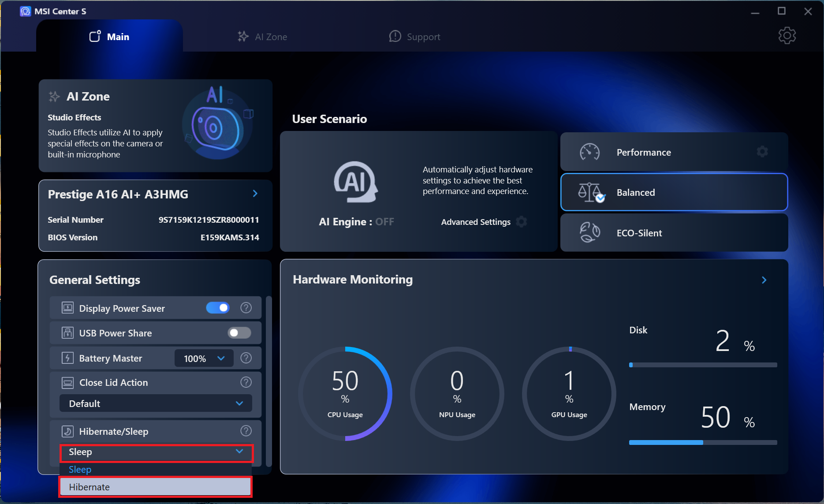Select the Performance user scenario
The width and height of the screenshot is (824, 504).
coord(674,152)
